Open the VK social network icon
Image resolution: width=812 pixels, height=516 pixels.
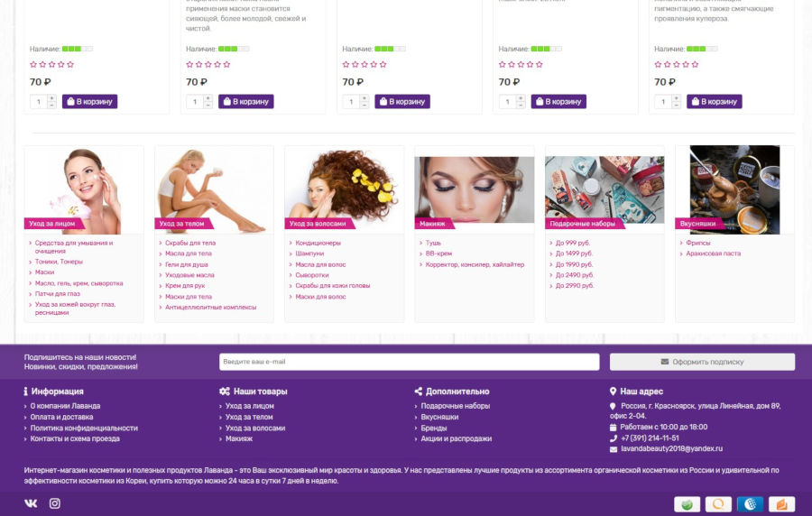31,503
